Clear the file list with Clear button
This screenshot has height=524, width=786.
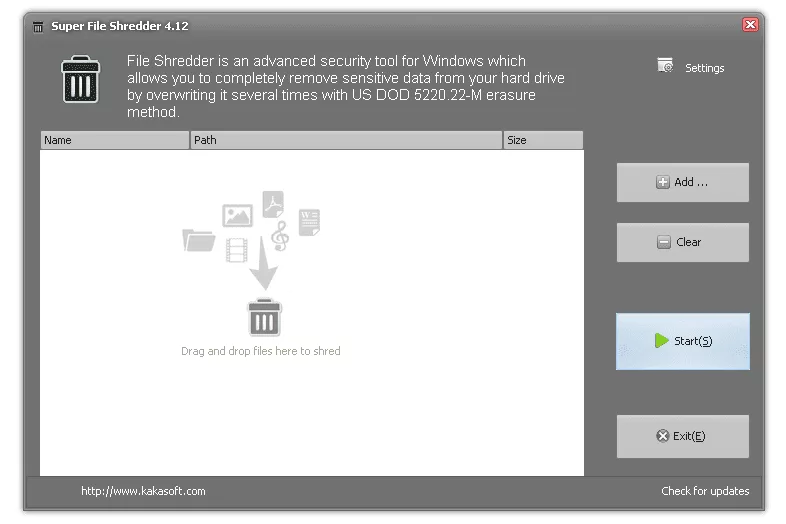point(682,242)
